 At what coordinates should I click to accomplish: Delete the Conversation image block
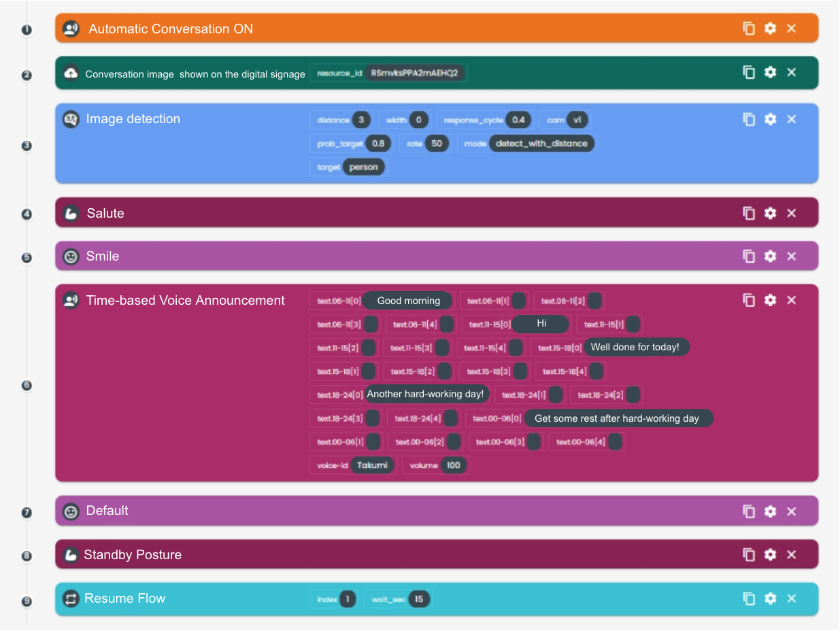(x=792, y=72)
